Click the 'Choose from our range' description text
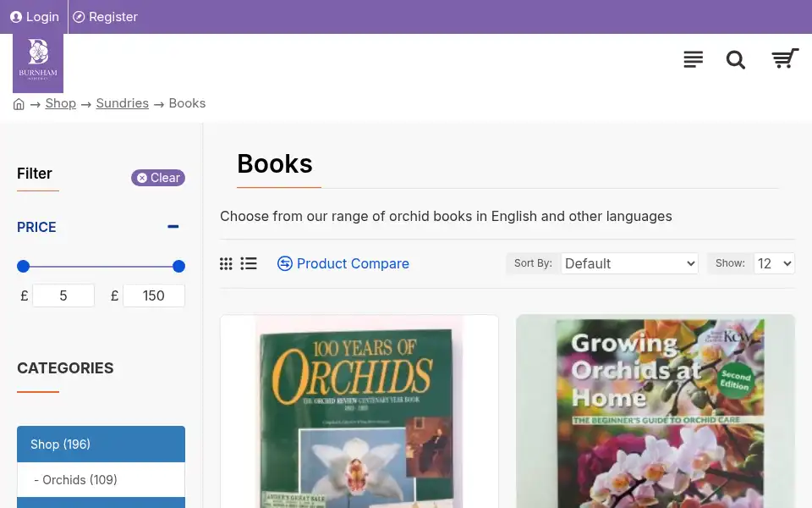 tap(446, 216)
